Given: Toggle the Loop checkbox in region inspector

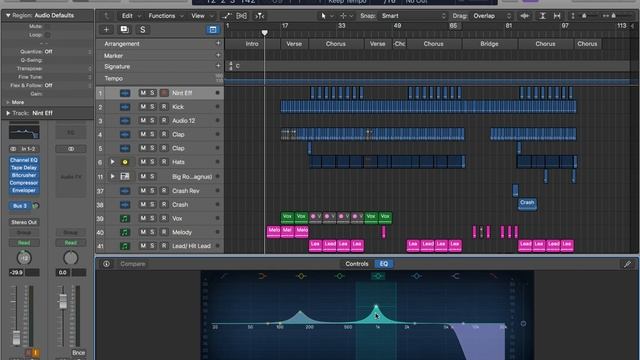Looking at the screenshot, I should pos(48,35).
